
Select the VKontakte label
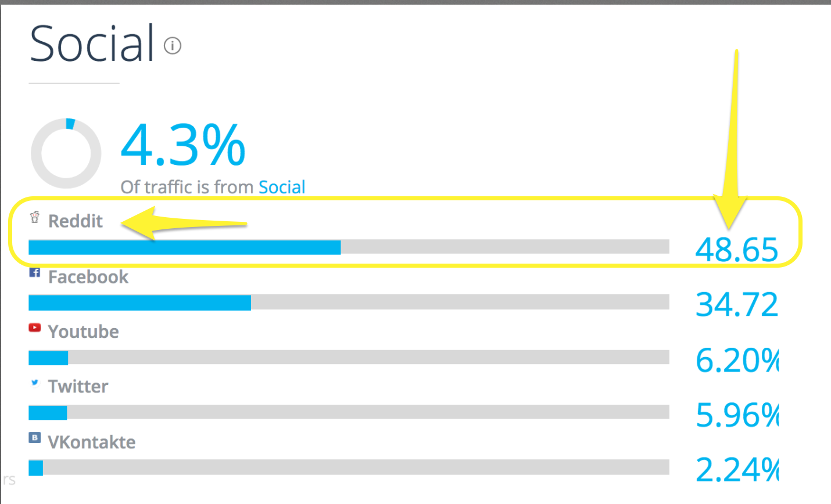pos(92,442)
